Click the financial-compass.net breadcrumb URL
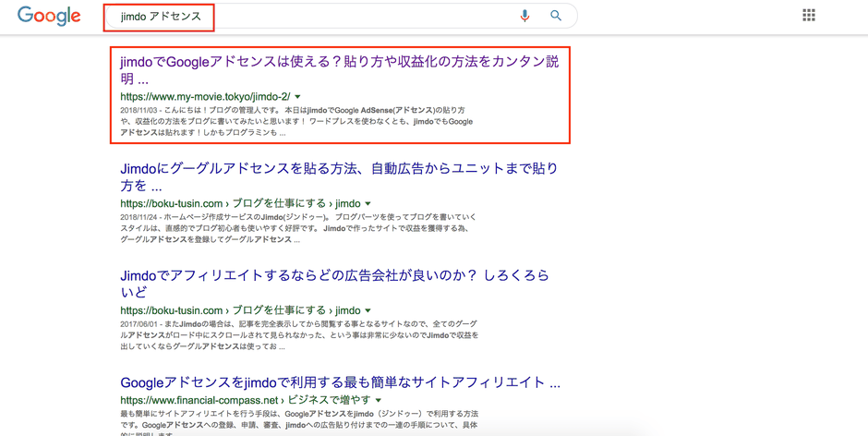The width and height of the screenshot is (868, 436). (x=245, y=399)
